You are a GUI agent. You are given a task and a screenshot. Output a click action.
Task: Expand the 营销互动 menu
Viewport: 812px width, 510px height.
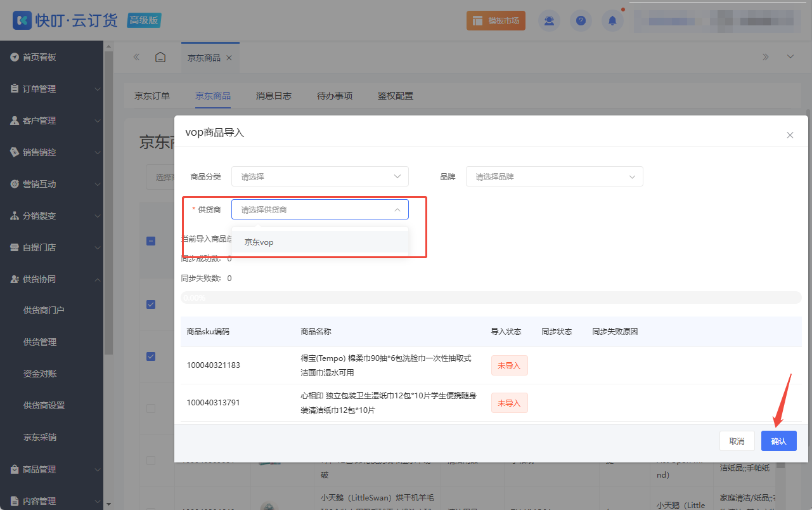(98, 185)
